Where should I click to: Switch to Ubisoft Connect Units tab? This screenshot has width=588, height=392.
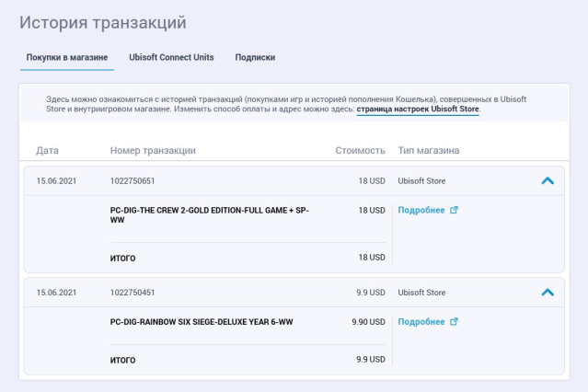171,57
